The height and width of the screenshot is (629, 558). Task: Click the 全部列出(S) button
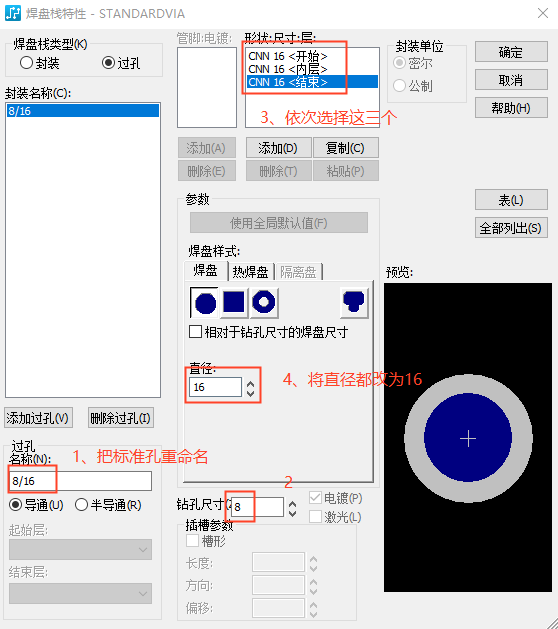tap(511, 228)
